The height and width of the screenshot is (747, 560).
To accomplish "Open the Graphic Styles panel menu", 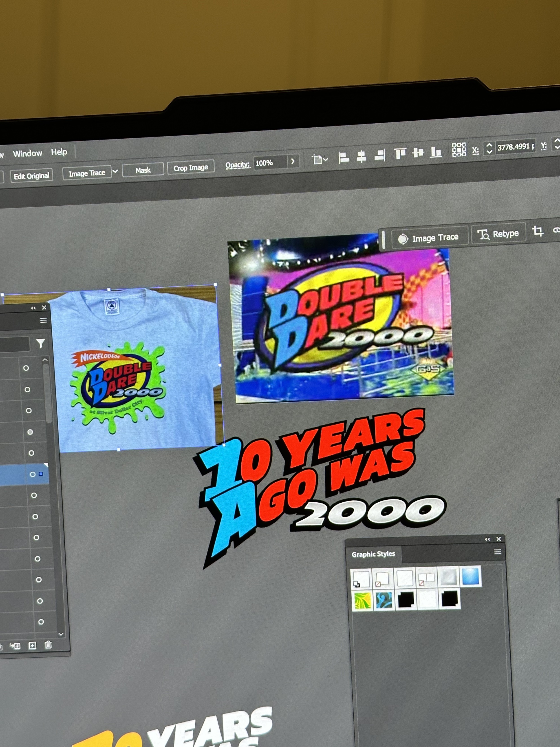I will (497, 552).
